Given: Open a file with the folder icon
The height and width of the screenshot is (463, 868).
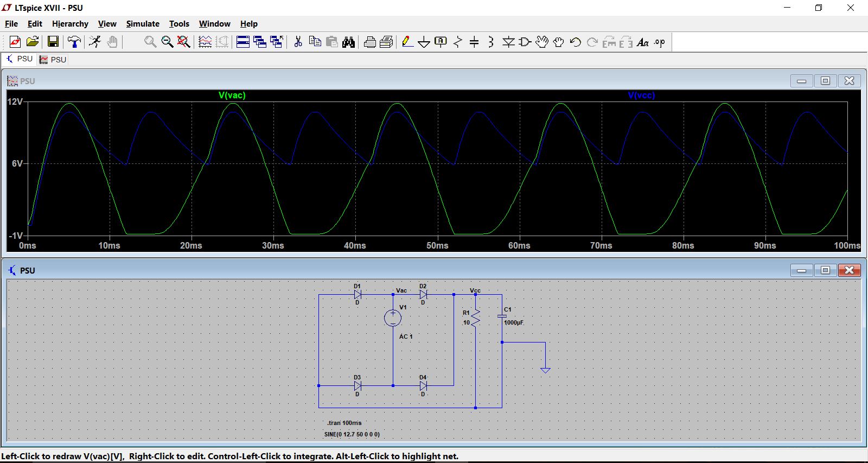Looking at the screenshot, I should point(33,42).
